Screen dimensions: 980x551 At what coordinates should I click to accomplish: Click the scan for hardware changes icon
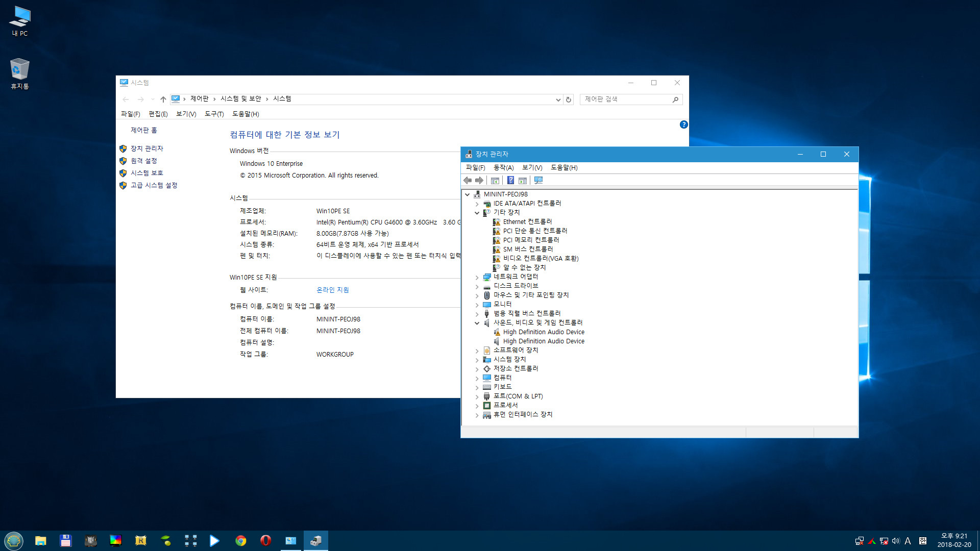[538, 181]
